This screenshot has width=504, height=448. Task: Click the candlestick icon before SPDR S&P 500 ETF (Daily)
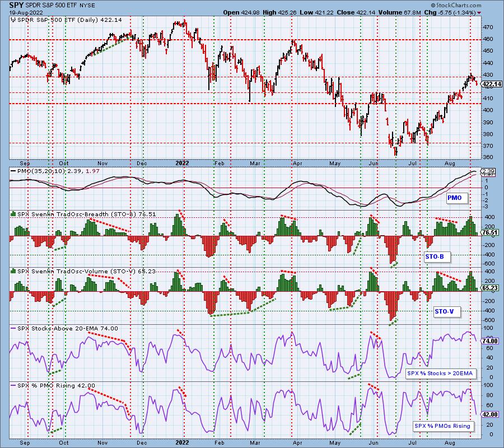(13, 20)
